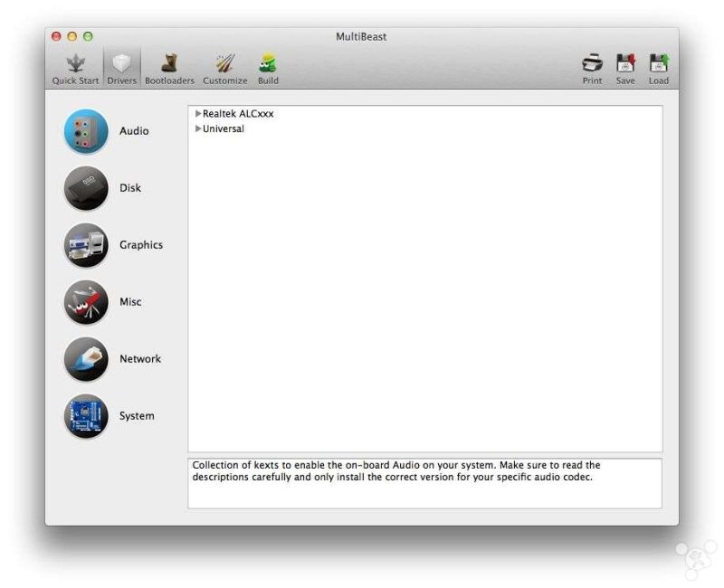Select the Realtek ALCxxx row text

click(x=238, y=114)
